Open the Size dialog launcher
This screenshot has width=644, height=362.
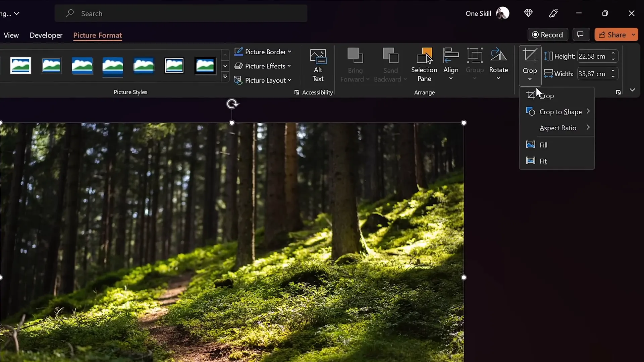pos(618,93)
